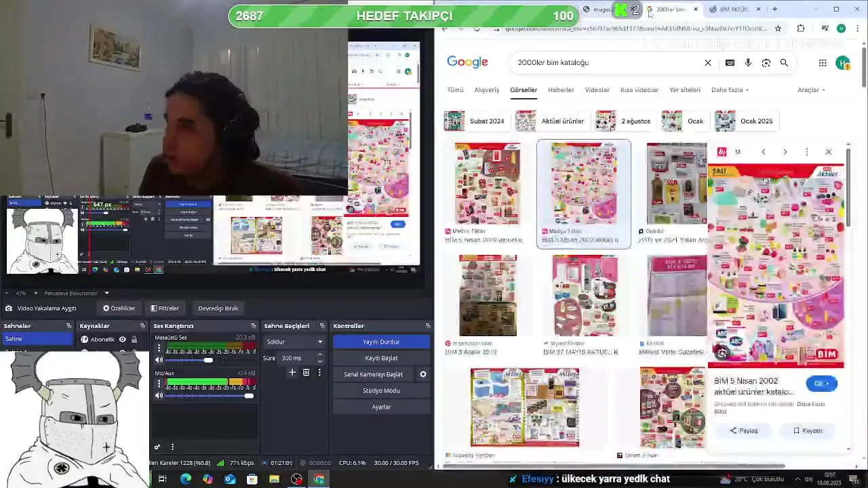Expand the Daha fazla dropdown
The image size is (868, 488).
click(730, 90)
